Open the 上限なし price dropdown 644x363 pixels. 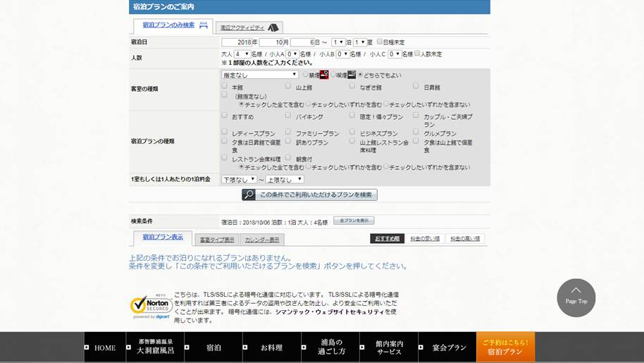[285, 180]
